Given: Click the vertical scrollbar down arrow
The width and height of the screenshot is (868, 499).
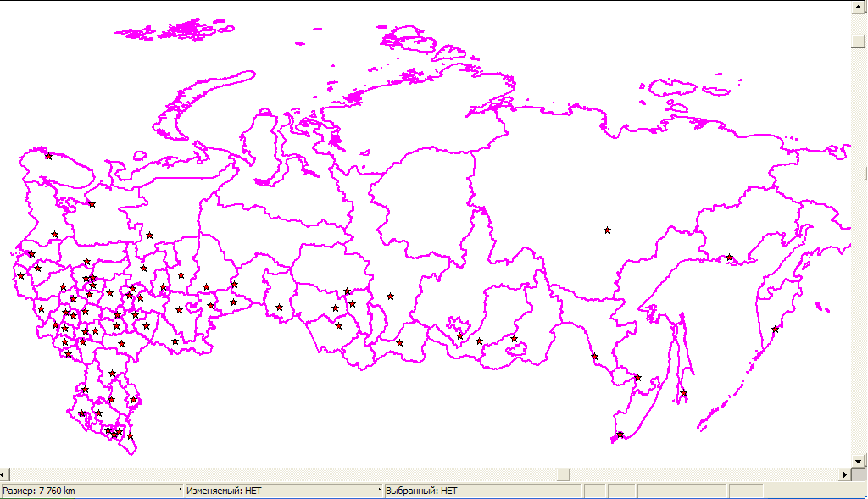Looking at the screenshot, I should point(858,461).
